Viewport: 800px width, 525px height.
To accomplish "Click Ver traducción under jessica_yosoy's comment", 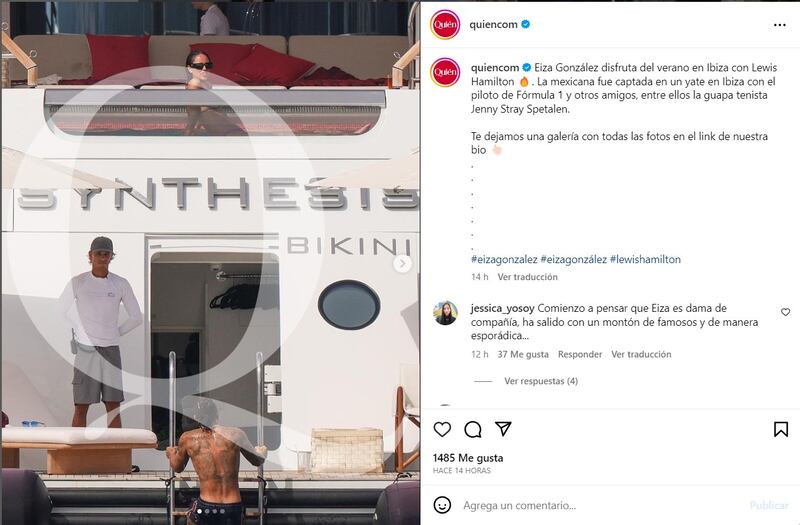I will [x=641, y=354].
